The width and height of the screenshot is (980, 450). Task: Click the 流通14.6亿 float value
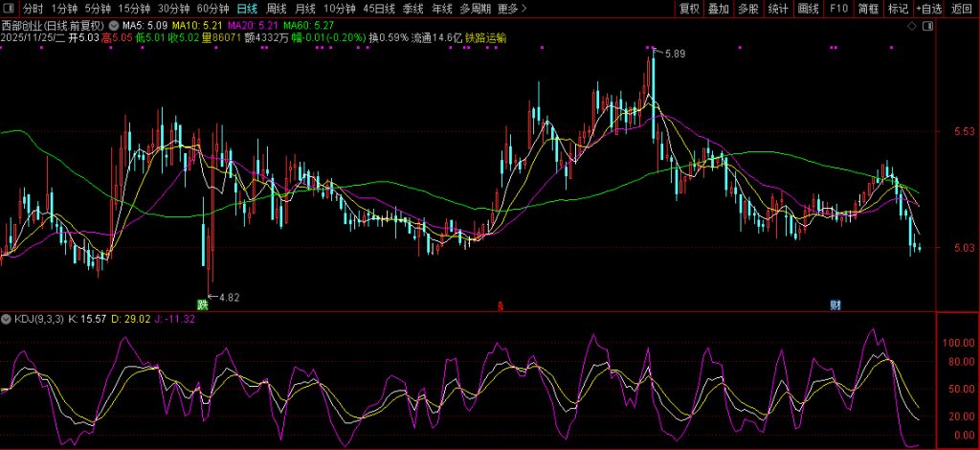click(436, 38)
